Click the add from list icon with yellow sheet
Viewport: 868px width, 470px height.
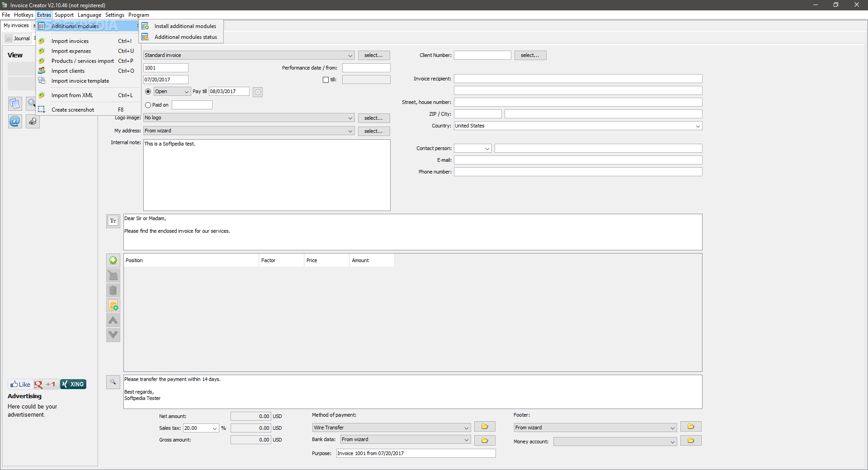click(113, 305)
